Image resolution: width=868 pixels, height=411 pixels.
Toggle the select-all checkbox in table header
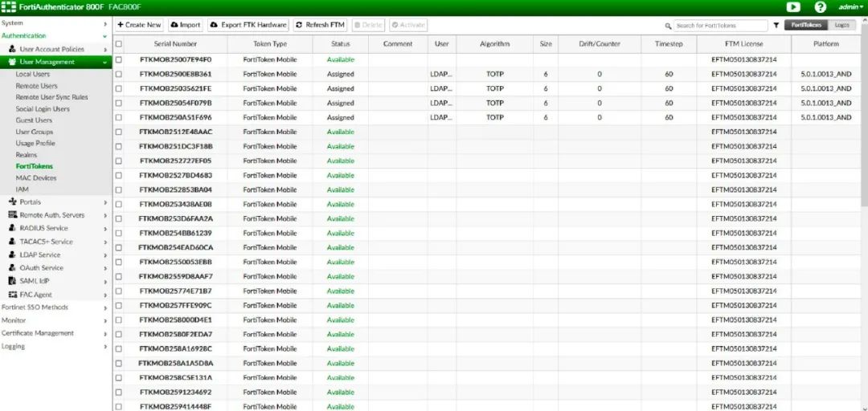click(x=118, y=43)
